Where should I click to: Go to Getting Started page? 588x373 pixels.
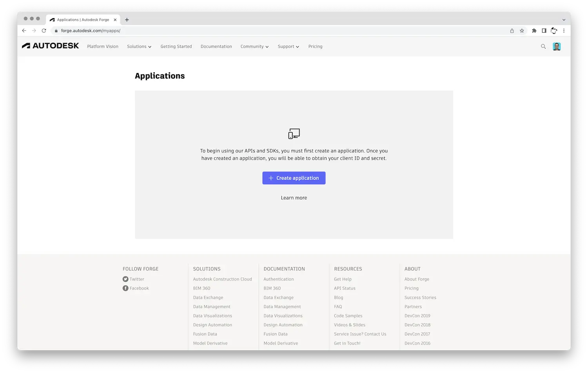pos(176,46)
